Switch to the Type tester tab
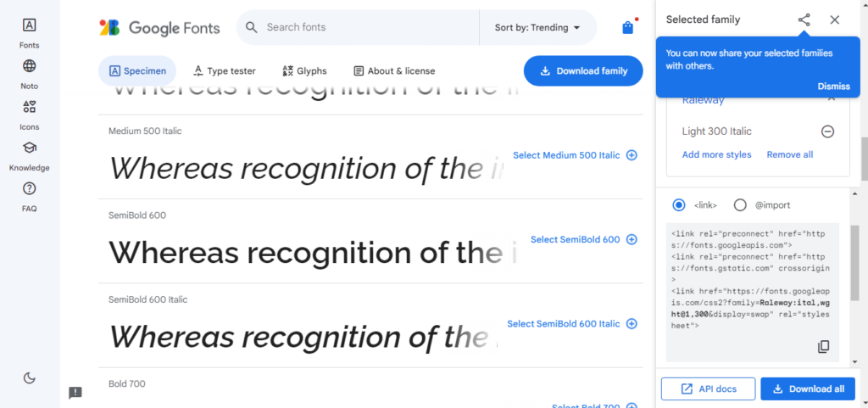This screenshot has width=868, height=408. pos(224,71)
